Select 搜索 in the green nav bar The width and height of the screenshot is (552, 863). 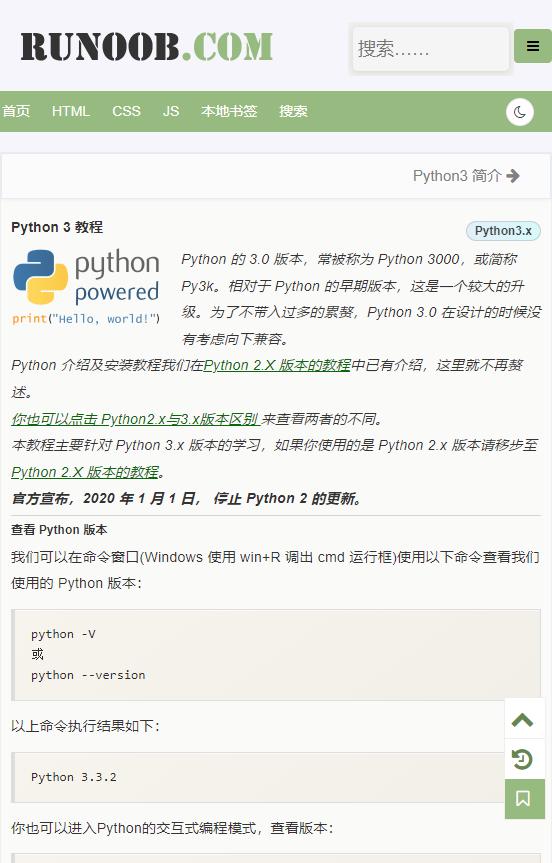point(293,111)
